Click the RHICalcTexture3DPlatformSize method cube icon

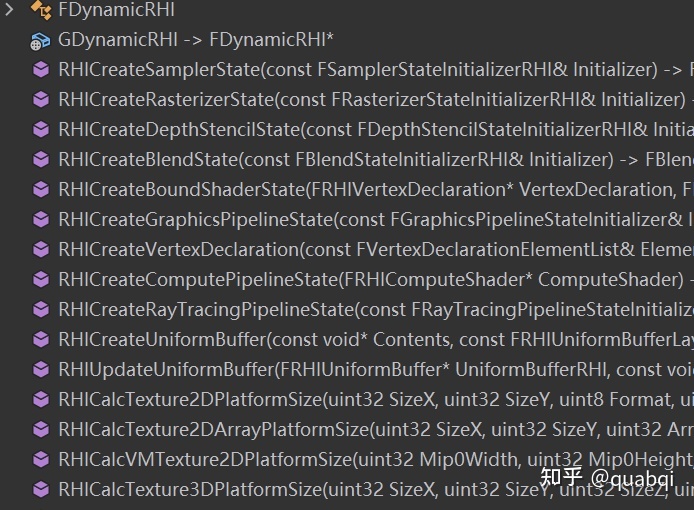point(41,490)
